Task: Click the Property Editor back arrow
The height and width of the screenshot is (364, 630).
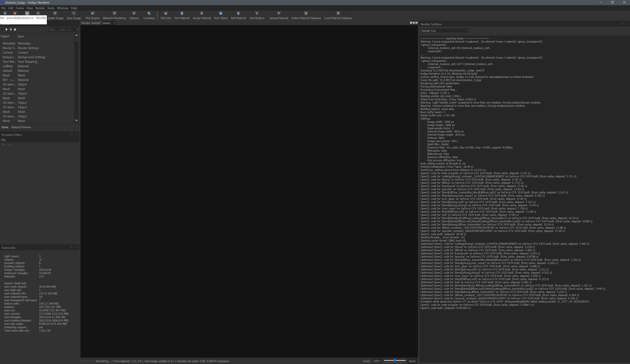Action: (4, 144)
